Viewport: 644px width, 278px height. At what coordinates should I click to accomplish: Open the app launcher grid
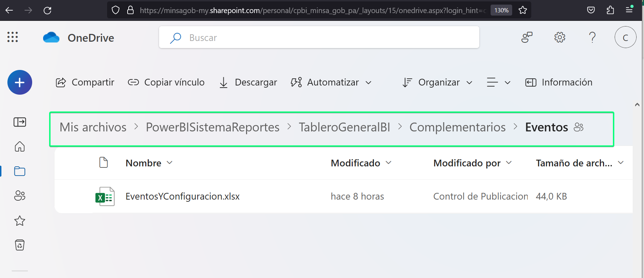pos(13,37)
